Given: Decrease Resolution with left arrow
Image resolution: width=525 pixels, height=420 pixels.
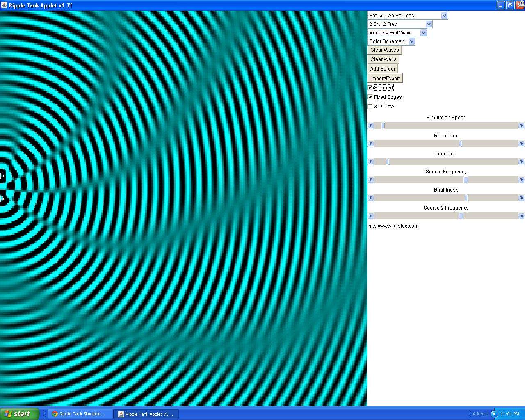Looking at the screenshot, I should click(371, 144).
